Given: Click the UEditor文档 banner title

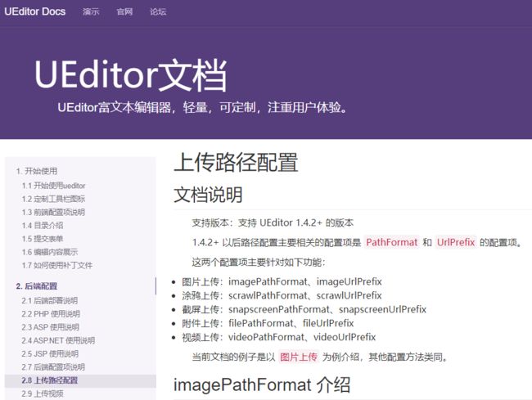Looking at the screenshot, I should coord(131,74).
